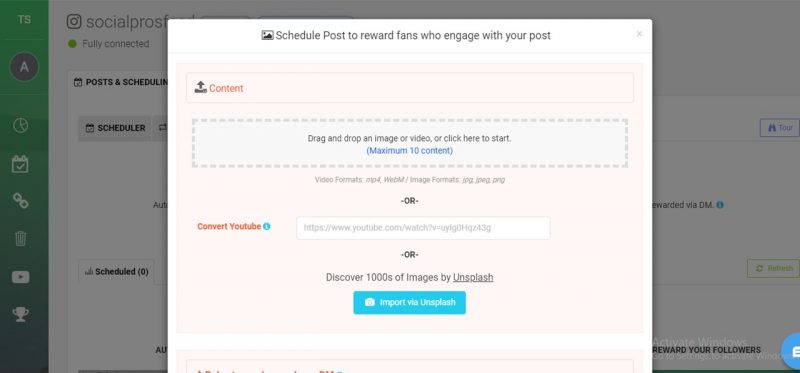Open the YouTube sidebar icon

coord(20,277)
